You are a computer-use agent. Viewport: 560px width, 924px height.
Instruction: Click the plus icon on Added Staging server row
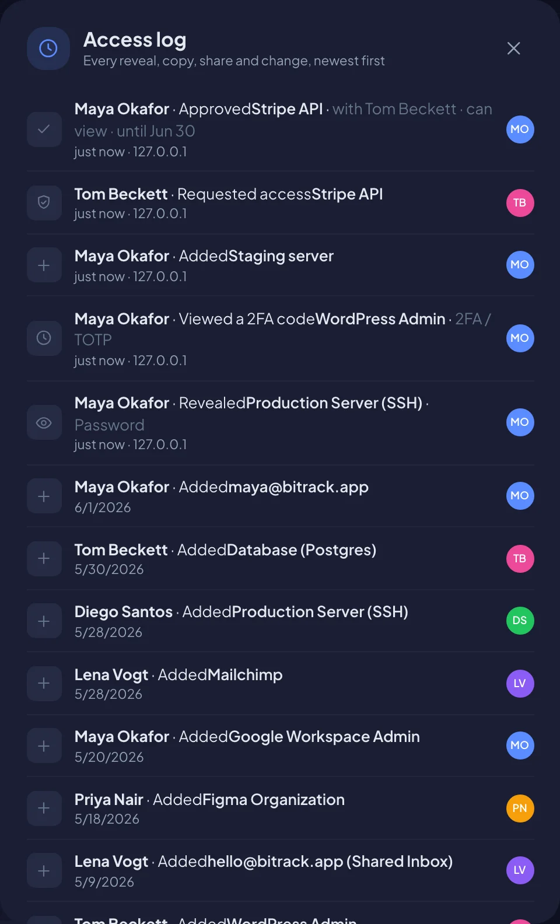click(44, 265)
